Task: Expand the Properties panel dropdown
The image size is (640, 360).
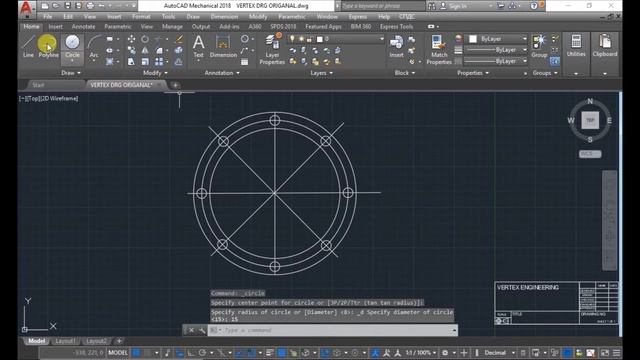Action: coord(473,73)
